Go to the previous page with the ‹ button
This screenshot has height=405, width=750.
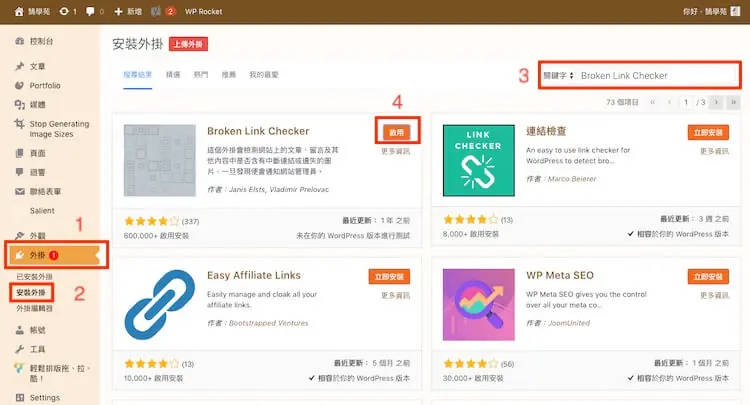pos(669,102)
